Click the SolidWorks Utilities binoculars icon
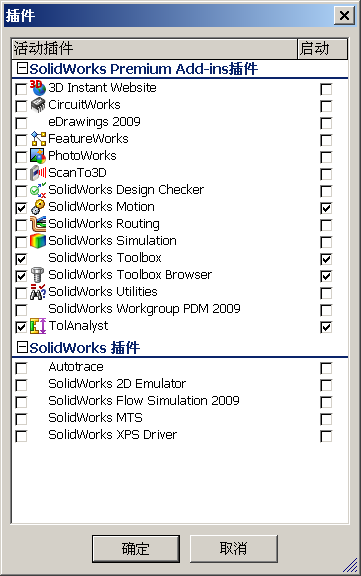361x576 pixels. click(x=38, y=292)
